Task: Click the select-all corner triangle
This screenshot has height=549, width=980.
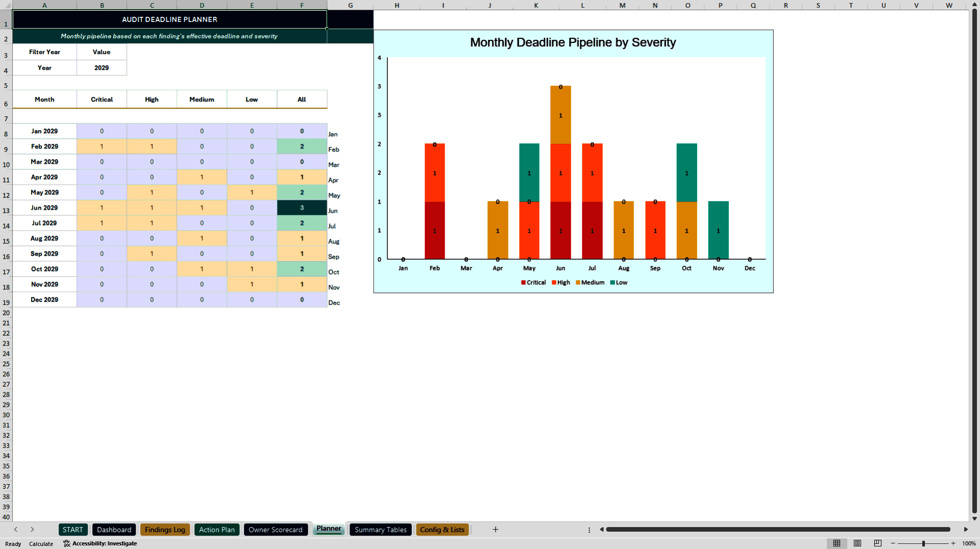Action: pyautogui.click(x=6, y=5)
